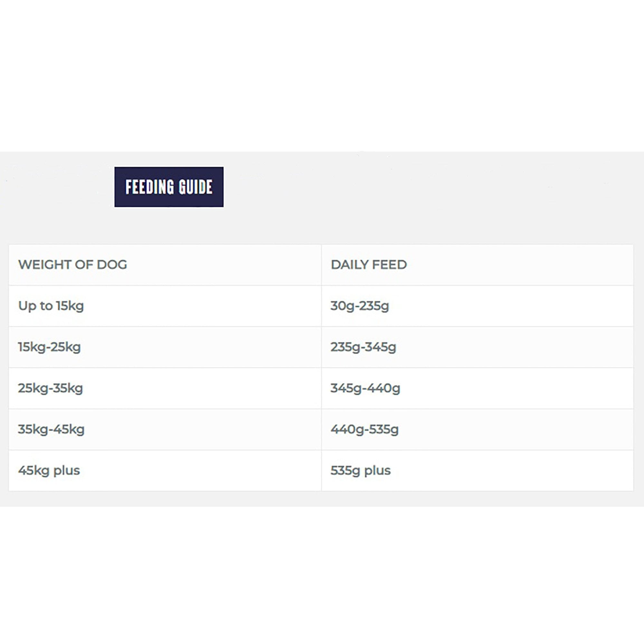644x644 pixels.
Task: Click the 35kg-45kg weight cell
Action: [x=51, y=430]
